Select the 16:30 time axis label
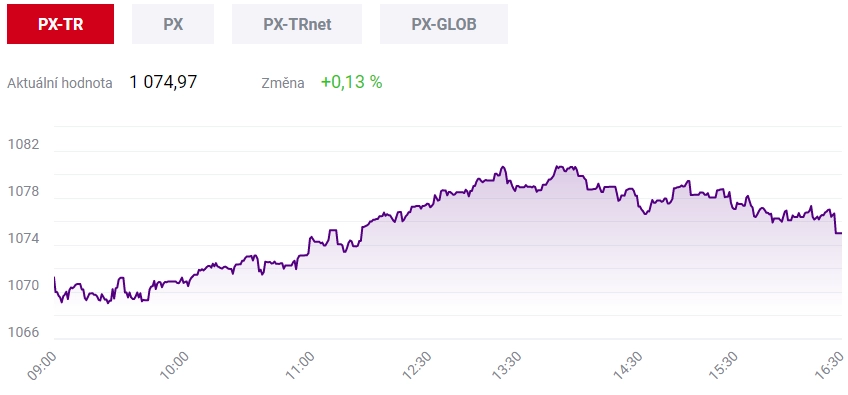The height and width of the screenshot is (395, 848). pos(829,366)
